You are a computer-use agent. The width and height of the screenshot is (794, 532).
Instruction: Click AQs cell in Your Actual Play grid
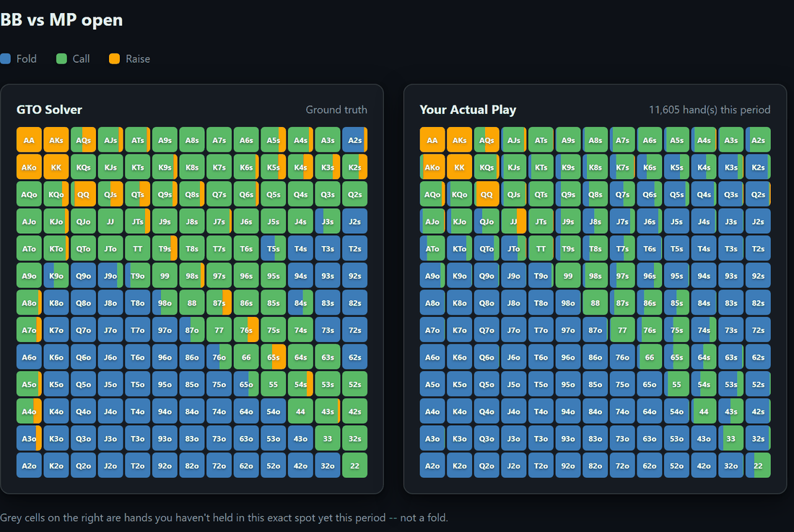[487, 140]
